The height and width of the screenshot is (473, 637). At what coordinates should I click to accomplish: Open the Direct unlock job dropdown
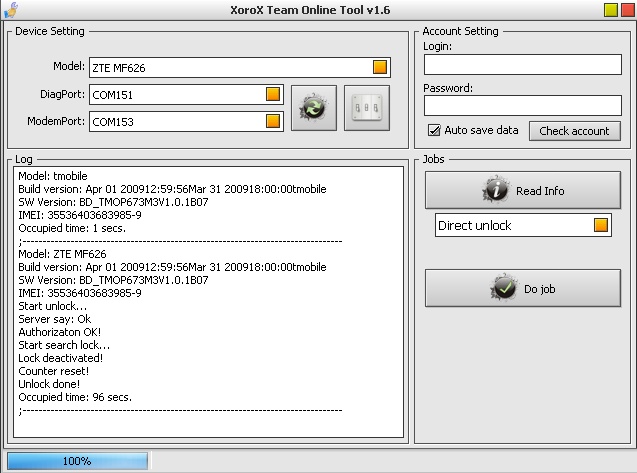tap(600, 225)
